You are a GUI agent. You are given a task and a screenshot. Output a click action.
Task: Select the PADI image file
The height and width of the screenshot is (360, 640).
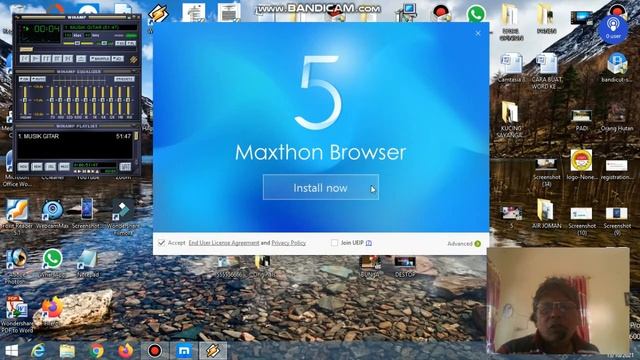581,120
